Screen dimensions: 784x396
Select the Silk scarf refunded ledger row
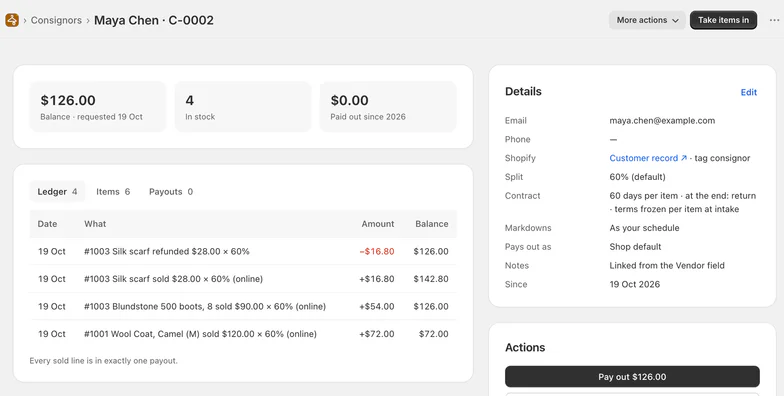(243, 251)
